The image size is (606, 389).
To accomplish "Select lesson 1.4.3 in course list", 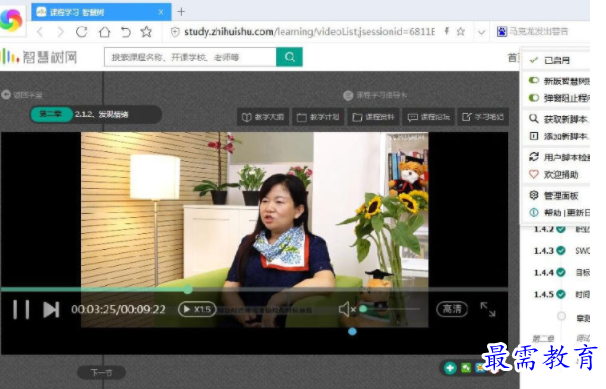I will [561, 251].
